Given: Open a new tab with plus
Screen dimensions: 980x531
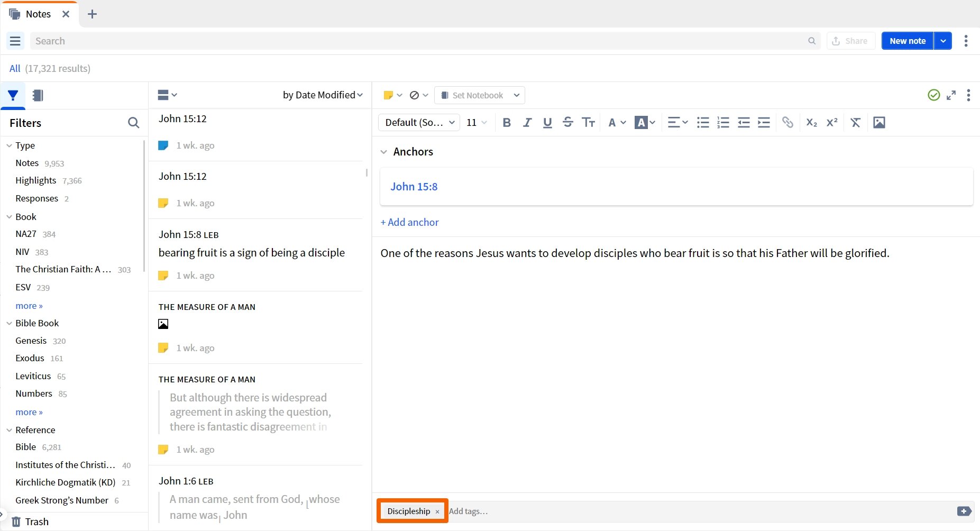Looking at the screenshot, I should pyautogui.click(x=92, y=14).
